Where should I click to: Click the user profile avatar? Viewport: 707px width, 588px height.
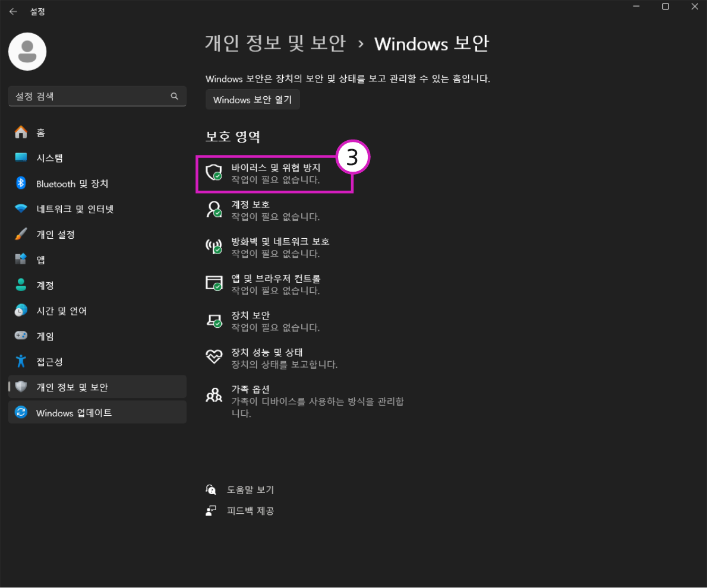[x=27, y=52]
